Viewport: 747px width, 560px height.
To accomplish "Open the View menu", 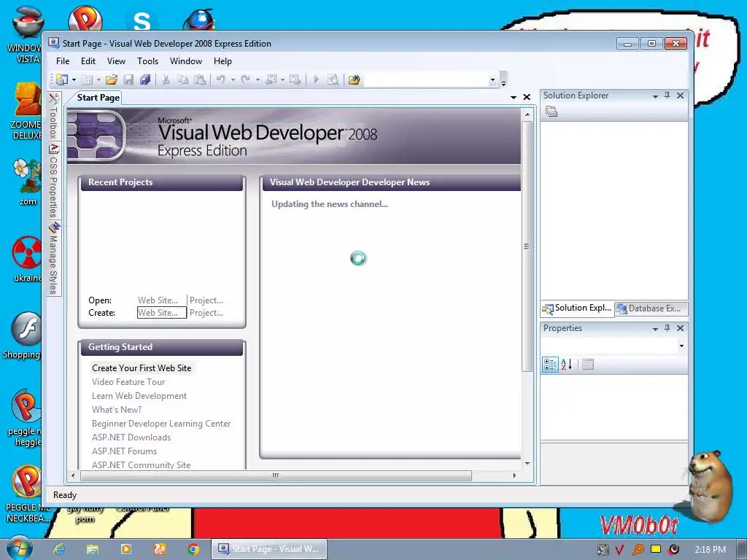I will (116, 61).
